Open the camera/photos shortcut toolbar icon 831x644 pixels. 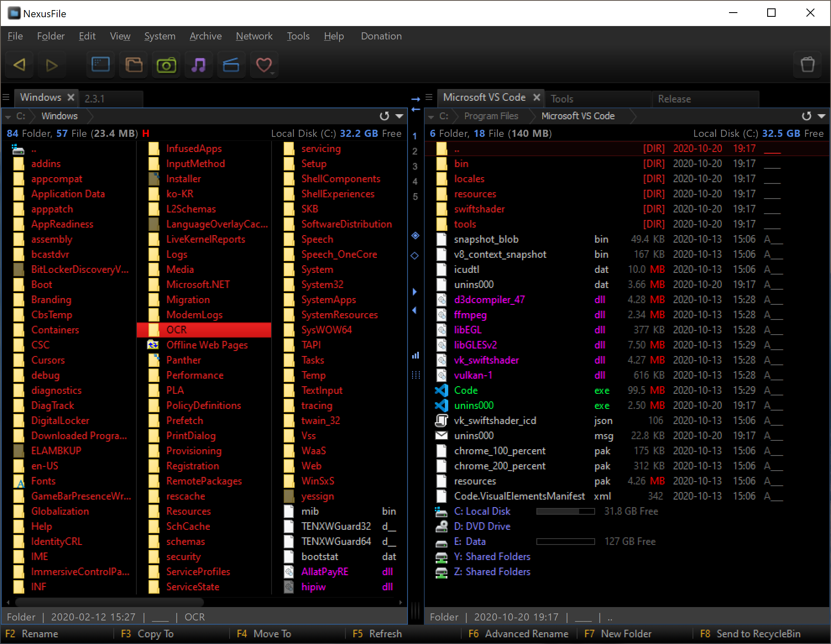click(166, 65)
